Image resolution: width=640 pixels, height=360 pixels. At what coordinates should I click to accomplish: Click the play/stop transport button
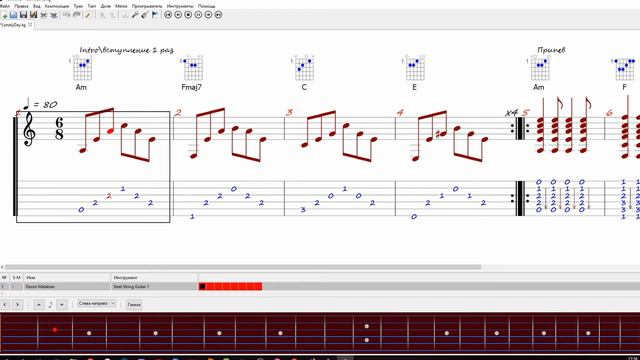188,15
